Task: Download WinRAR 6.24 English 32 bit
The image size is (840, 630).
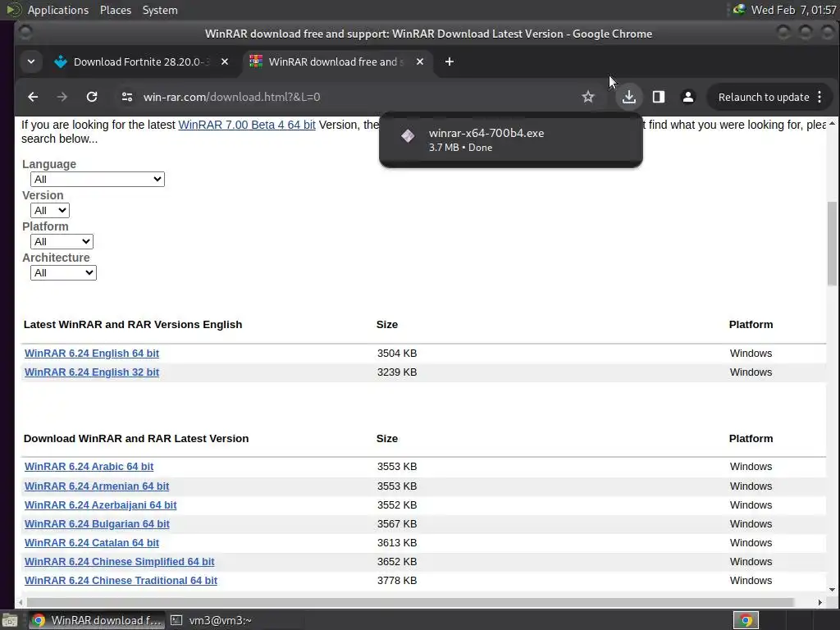Action: point(92,372)
